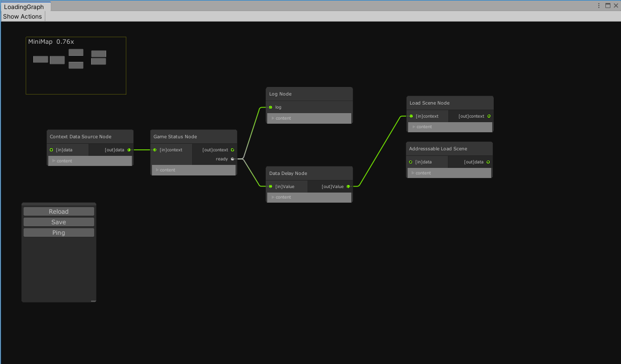Viewport: 621px width, 364px height.
Task: Click the ready output port on Game Status Node
Action: click(232, 158)
